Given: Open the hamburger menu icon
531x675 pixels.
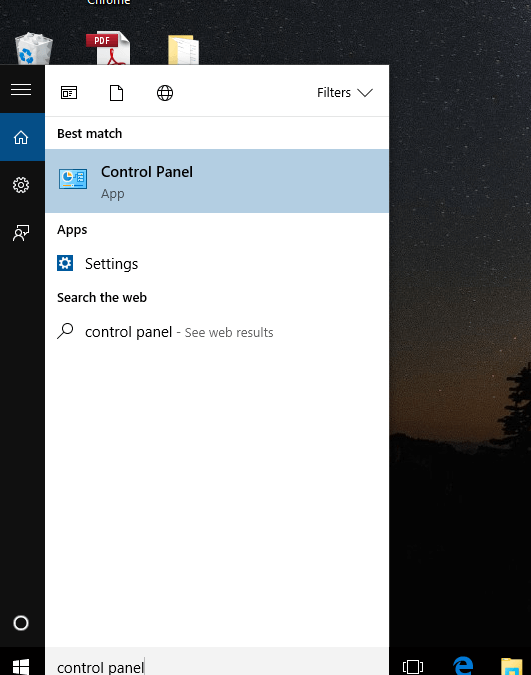Looking at the screenshot, I should pos(21,90).
